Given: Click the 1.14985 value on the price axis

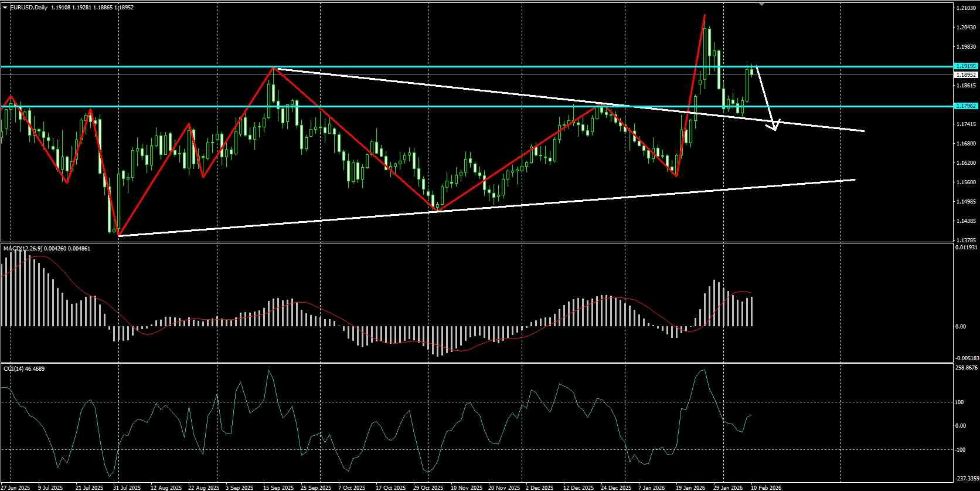Looking at the screenshot, I should pyautogui.click(x=966, y=202).
